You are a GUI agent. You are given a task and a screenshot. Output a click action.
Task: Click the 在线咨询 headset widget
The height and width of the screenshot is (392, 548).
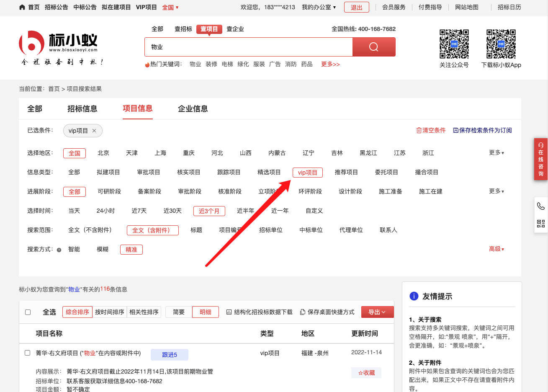click(x=541, y=159)
